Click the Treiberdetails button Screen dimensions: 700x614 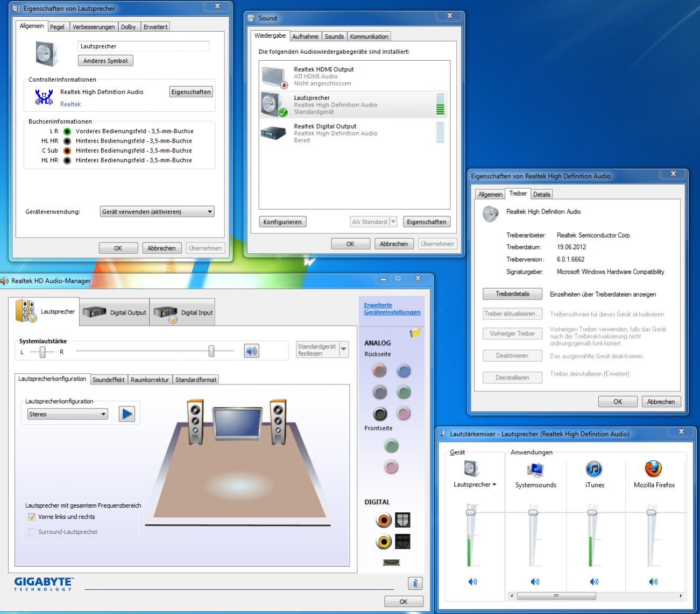(x=512, y=294)
